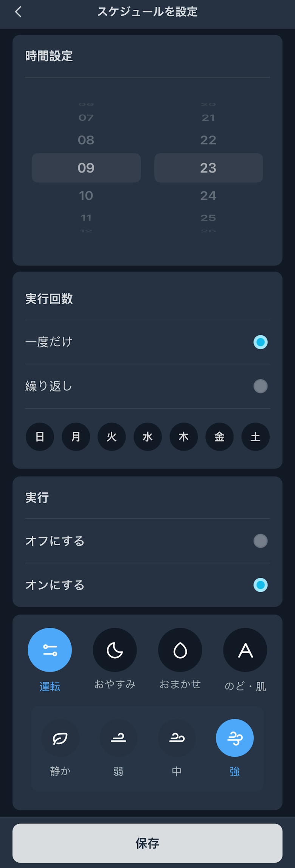Toggle the 土 day button
295x868 pixels.
(x=255, y=437)
